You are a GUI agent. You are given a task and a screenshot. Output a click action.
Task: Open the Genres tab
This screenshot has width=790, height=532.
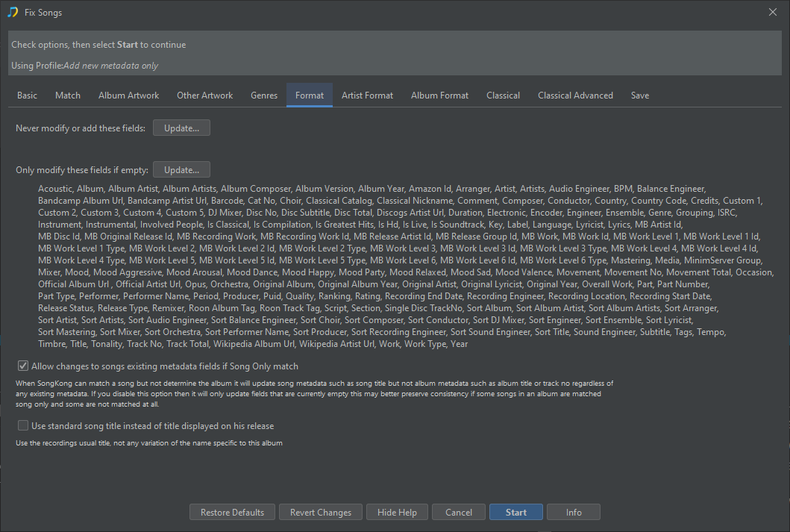[x=264, y=96]
